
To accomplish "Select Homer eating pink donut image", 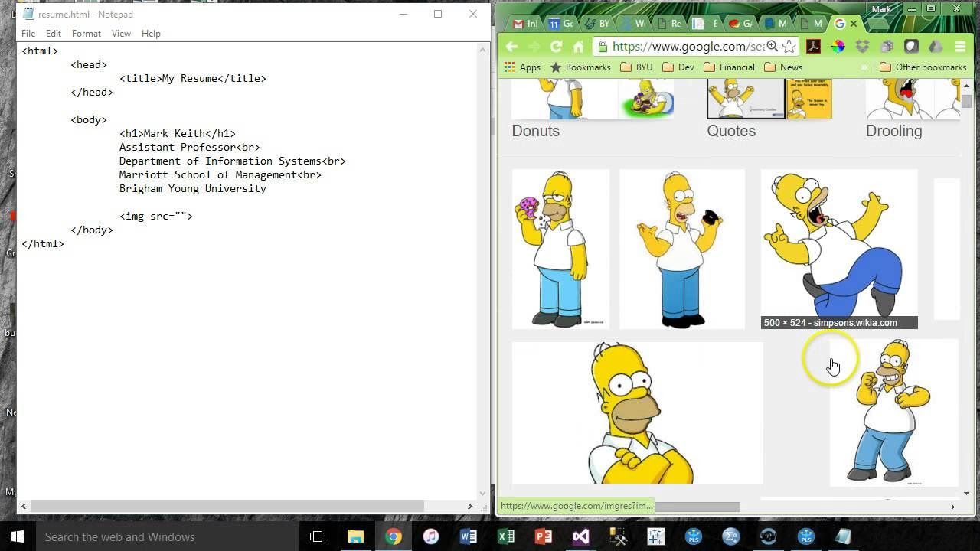I will coord(560,249).
